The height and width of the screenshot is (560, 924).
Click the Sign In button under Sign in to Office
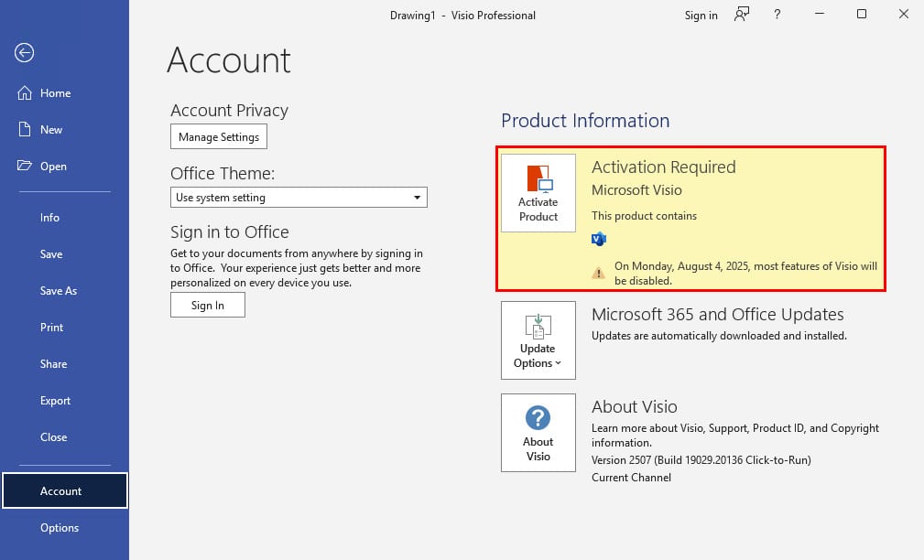(208, 305)
